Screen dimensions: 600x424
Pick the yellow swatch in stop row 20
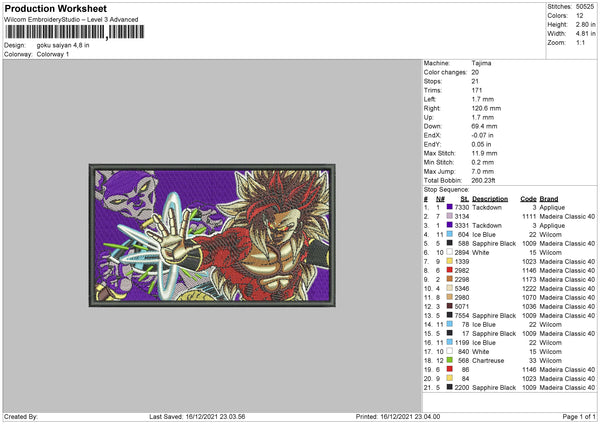click(x=450, y=378)
